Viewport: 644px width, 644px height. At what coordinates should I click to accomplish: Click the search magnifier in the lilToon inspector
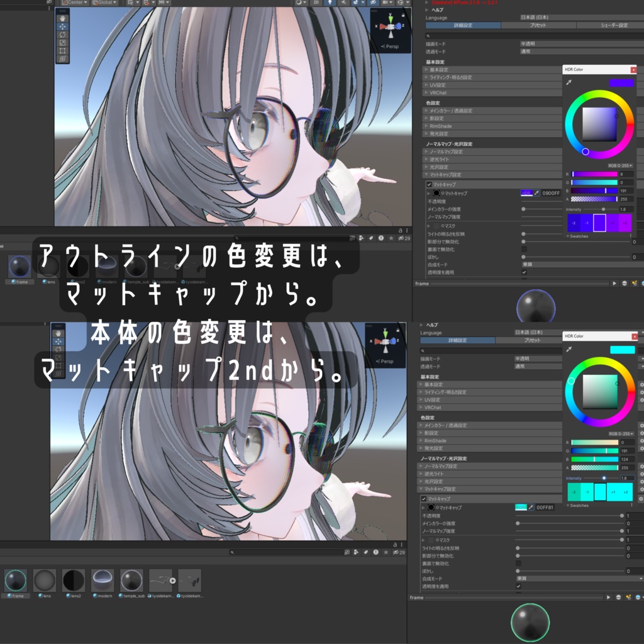(428, 35)
